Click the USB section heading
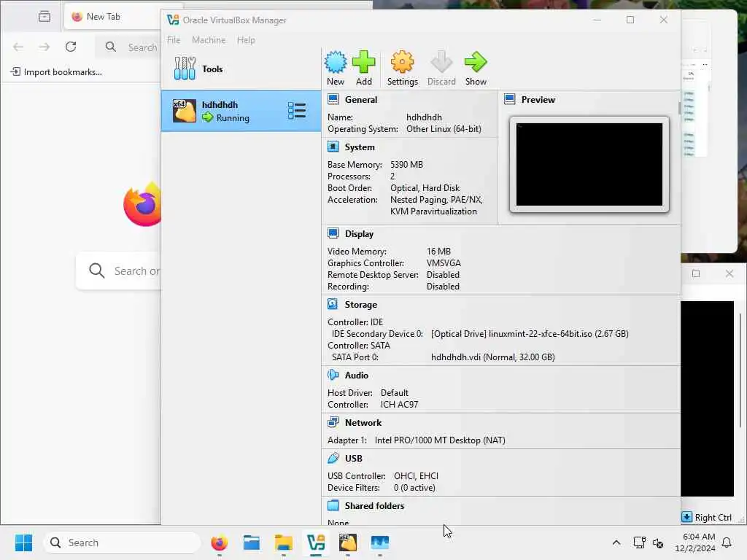The width and height of the screenshot is (747, 560). pos(354,459)
